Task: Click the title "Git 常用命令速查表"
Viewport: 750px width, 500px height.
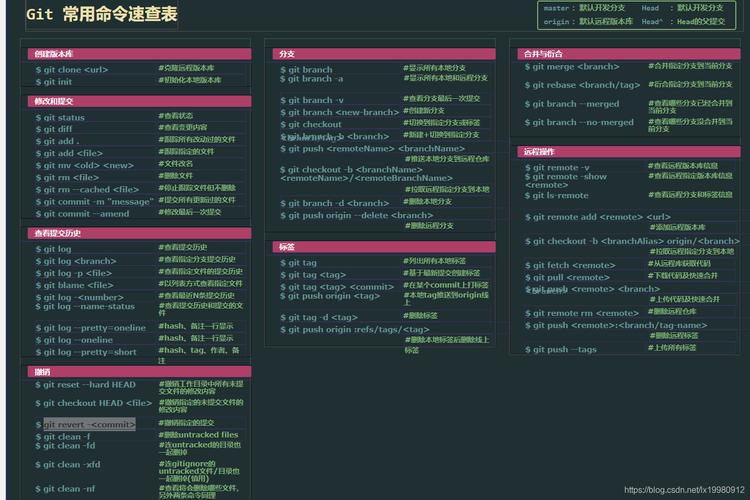Action: point(102,14)
